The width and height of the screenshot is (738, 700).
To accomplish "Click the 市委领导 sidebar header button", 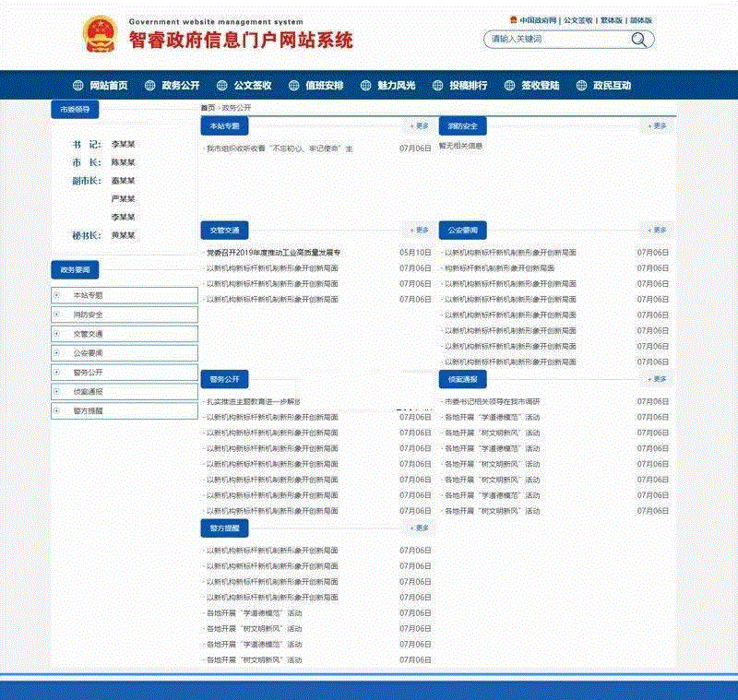I will tap(75, 110).
